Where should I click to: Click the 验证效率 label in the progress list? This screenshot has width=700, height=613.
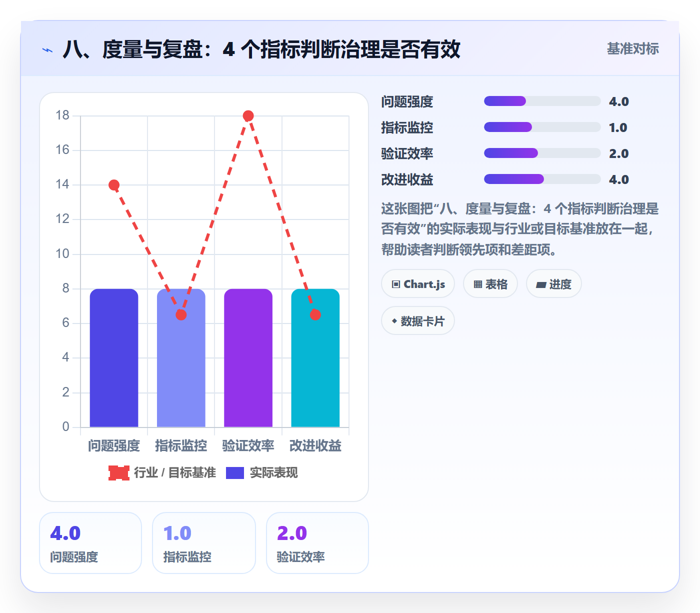(x=407, y=153)
